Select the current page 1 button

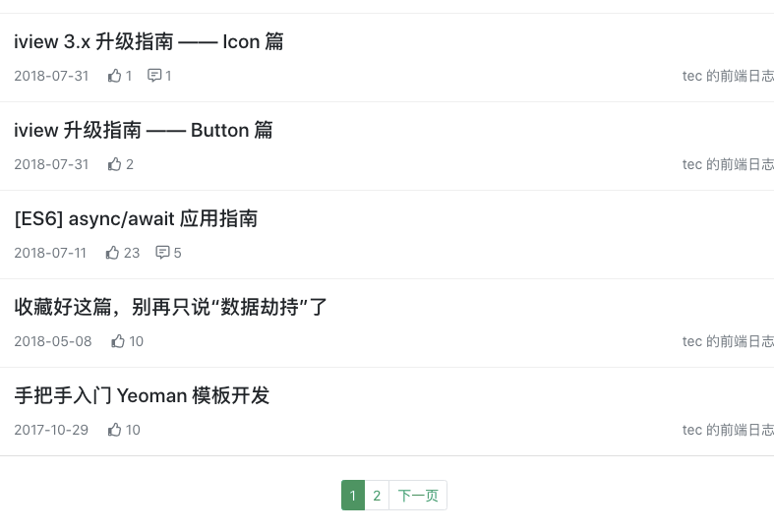pos(353,496)
